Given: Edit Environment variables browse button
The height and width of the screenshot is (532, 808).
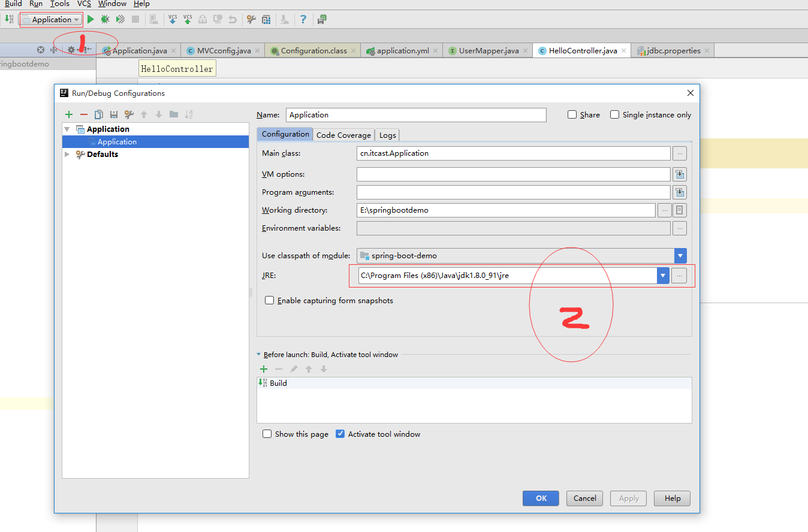Looking at the screenshot, I should 680,228.
